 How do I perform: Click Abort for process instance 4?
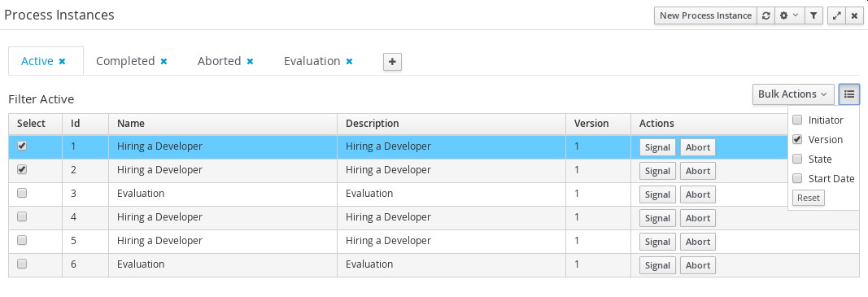(698, 218)
